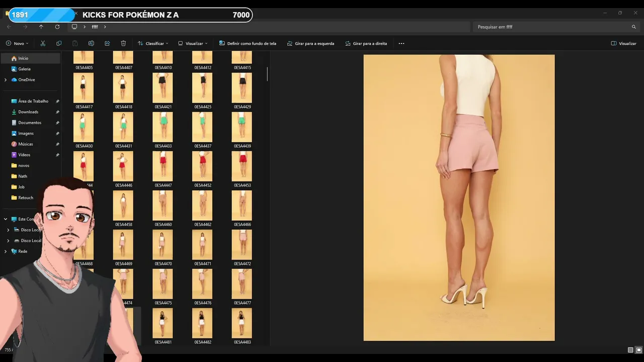Open the Visualizar layout dropdown in the toolbar
Image resolution: width=644 pixels, height=362 pixels.
point(193,43)
